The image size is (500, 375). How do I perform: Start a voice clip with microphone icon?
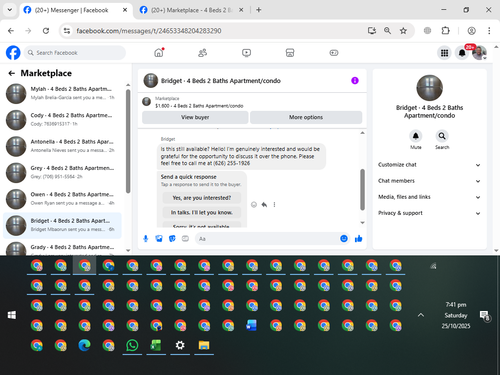tap(146, 239)
